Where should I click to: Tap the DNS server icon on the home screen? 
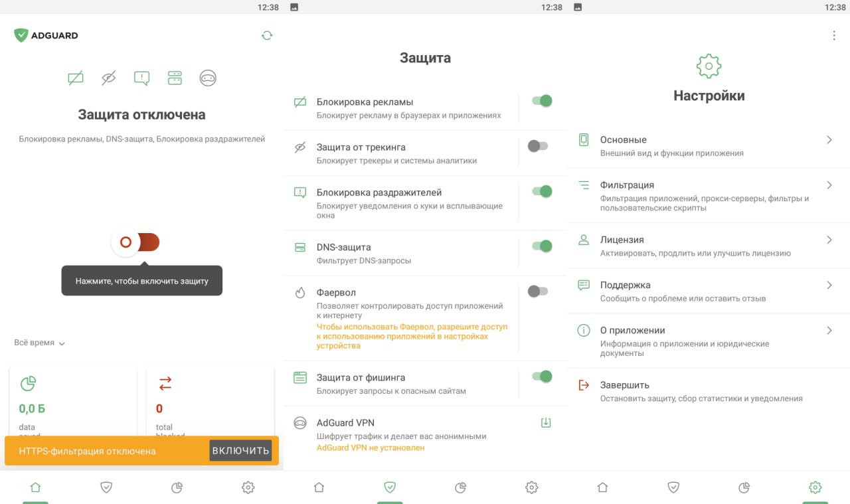click(175, 78)
